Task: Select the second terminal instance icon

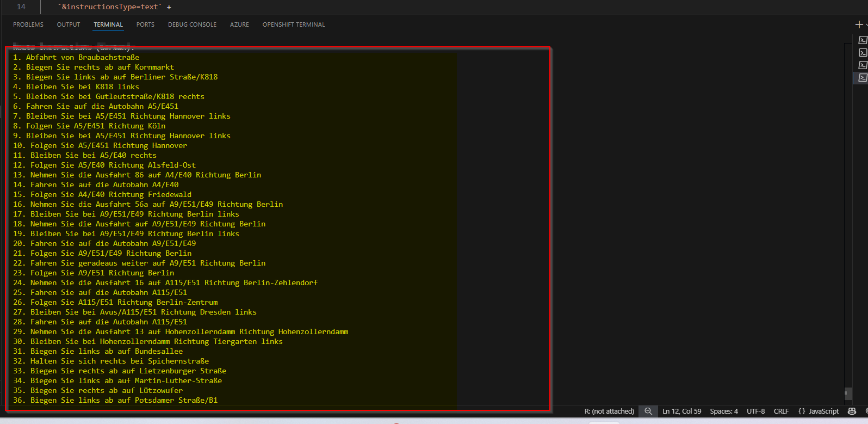Action: [863, 53]
